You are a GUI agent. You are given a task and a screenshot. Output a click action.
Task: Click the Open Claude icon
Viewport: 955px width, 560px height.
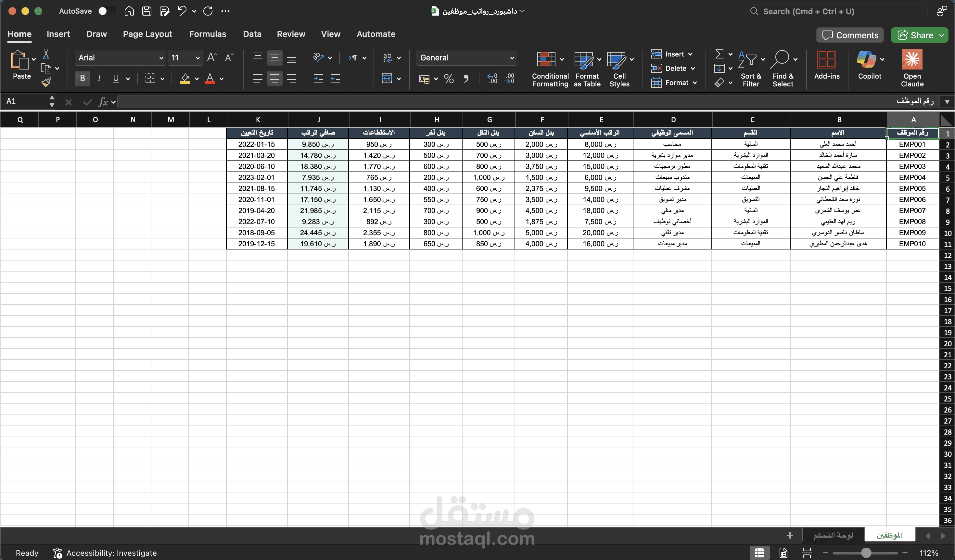coord(912,59)
